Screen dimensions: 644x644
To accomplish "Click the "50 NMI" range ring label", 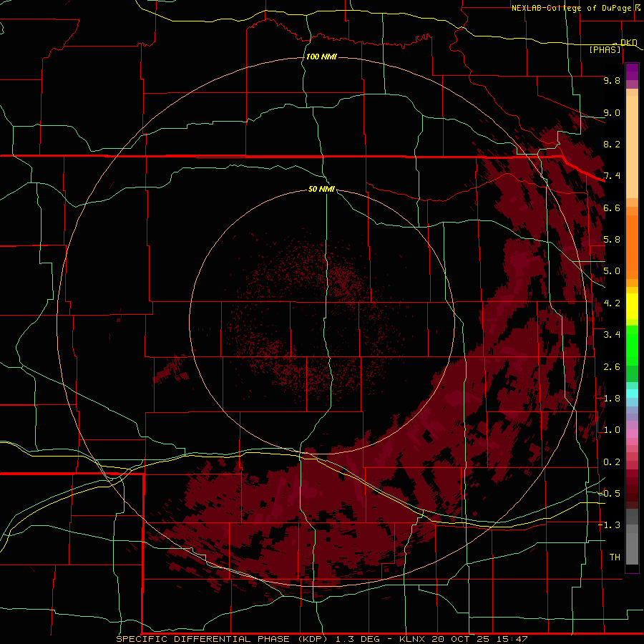I will [x=321, y=189].
